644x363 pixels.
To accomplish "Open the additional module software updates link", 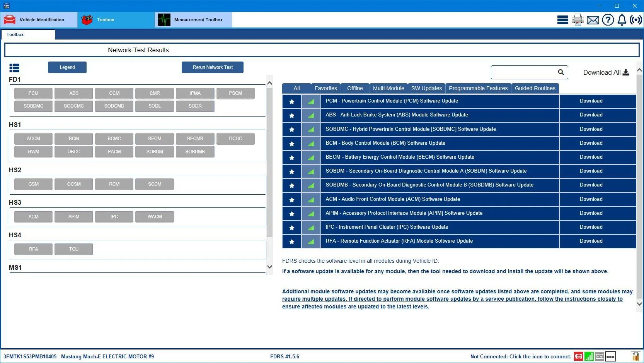I will click(457, 299).
